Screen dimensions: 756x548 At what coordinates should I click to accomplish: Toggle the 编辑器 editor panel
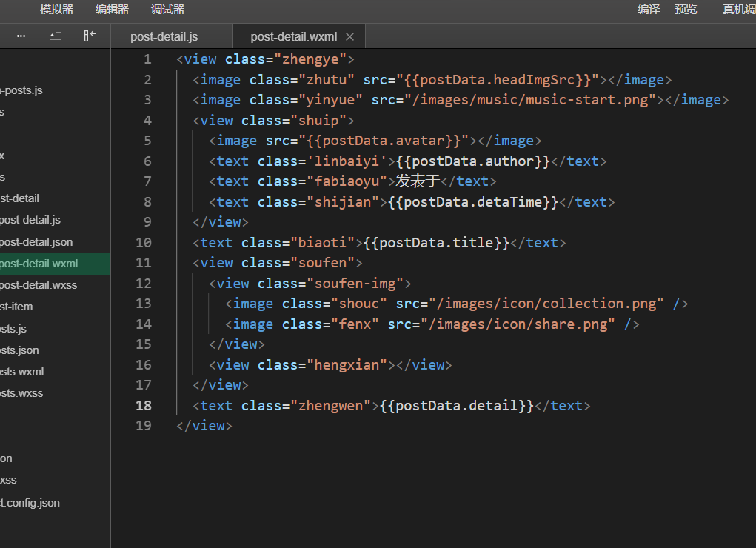pyautogui.click(x=112, y=10)
